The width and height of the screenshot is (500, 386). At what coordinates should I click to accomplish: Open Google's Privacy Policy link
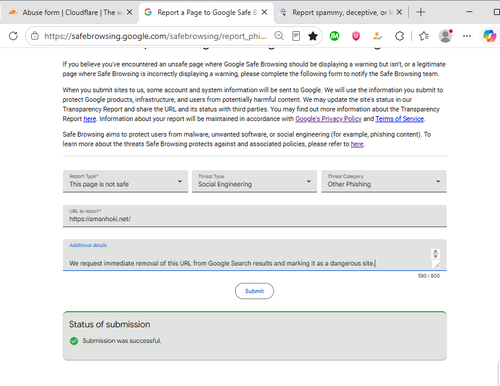(328, 119)
